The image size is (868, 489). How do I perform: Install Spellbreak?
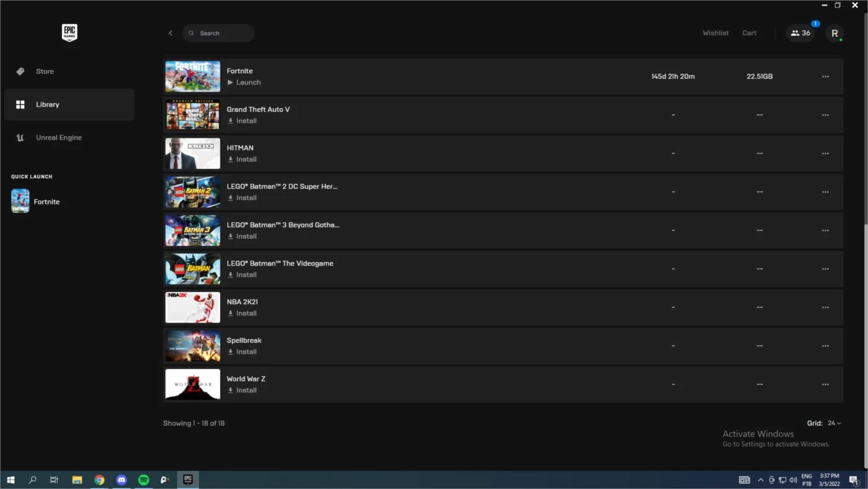click(242, 352)
